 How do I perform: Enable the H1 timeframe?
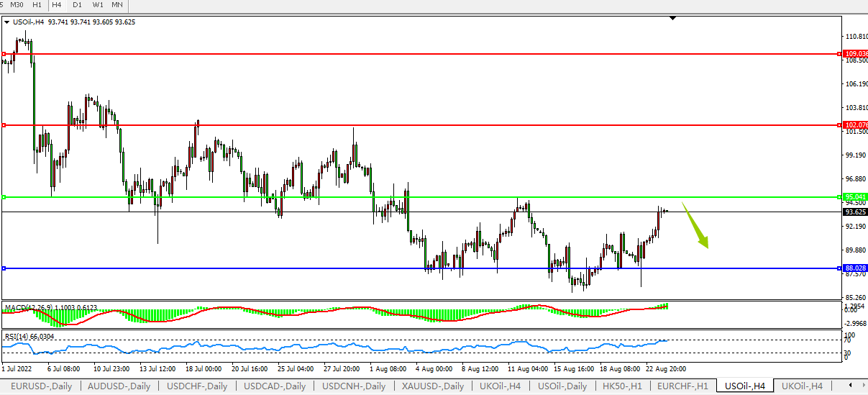(37, 5)
